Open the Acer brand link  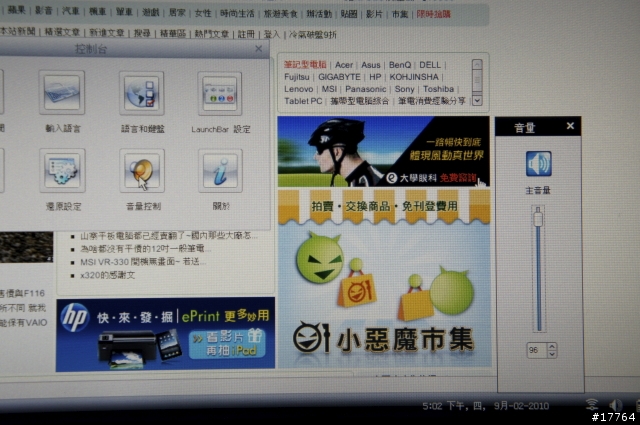coord(344,65)
